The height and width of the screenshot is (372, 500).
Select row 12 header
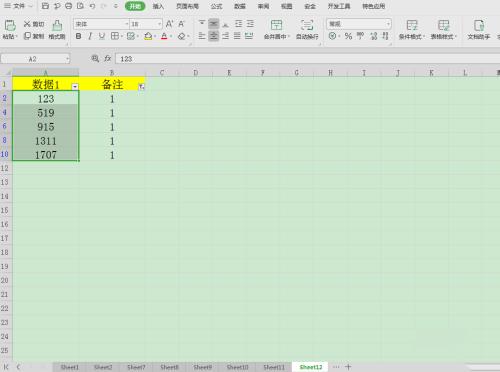[5, 168]
